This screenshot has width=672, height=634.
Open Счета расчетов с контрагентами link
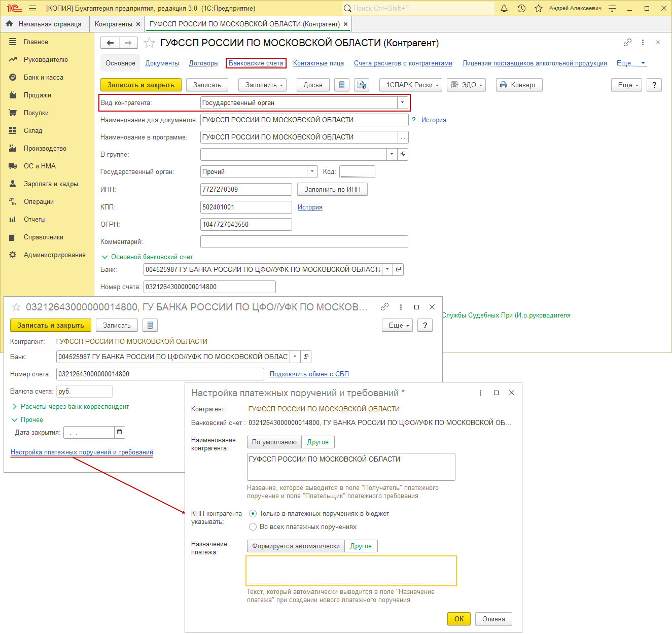click(x=403, y=63)
